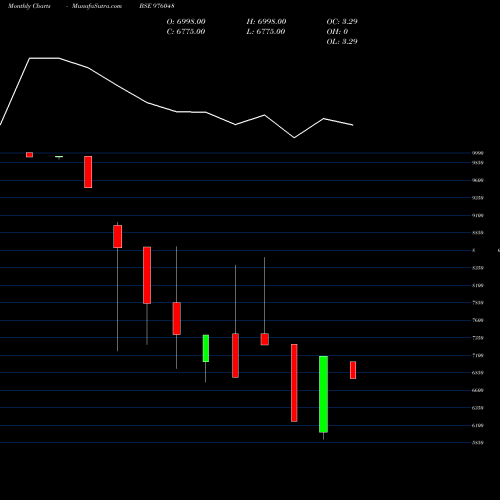
Task: Click the last red candle on the right
Action: click(353, 370)
